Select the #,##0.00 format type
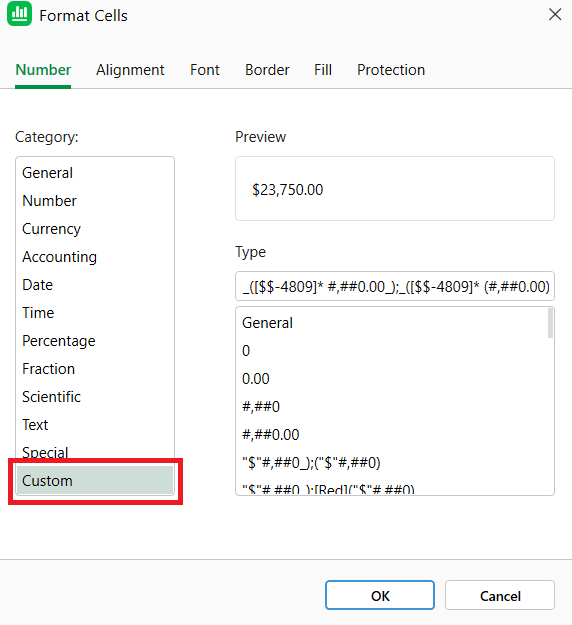Viewport: 572px width, 625px height. (x=392, y=435)
